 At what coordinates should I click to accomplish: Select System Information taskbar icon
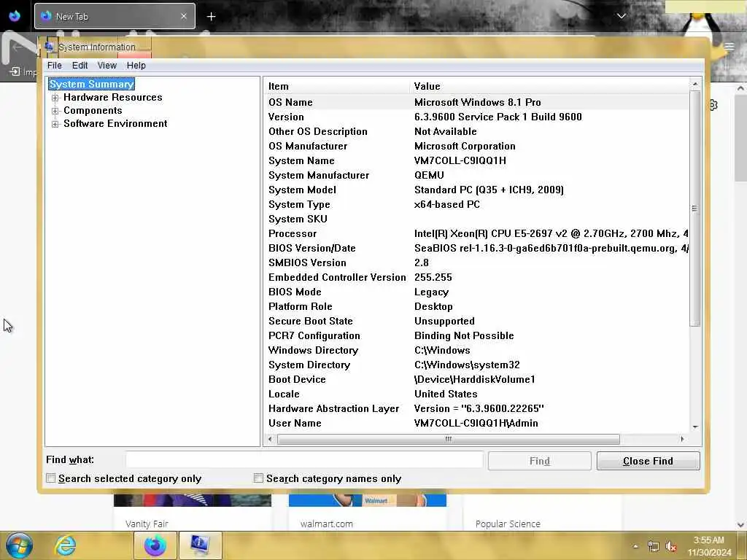tap(200, 545)
